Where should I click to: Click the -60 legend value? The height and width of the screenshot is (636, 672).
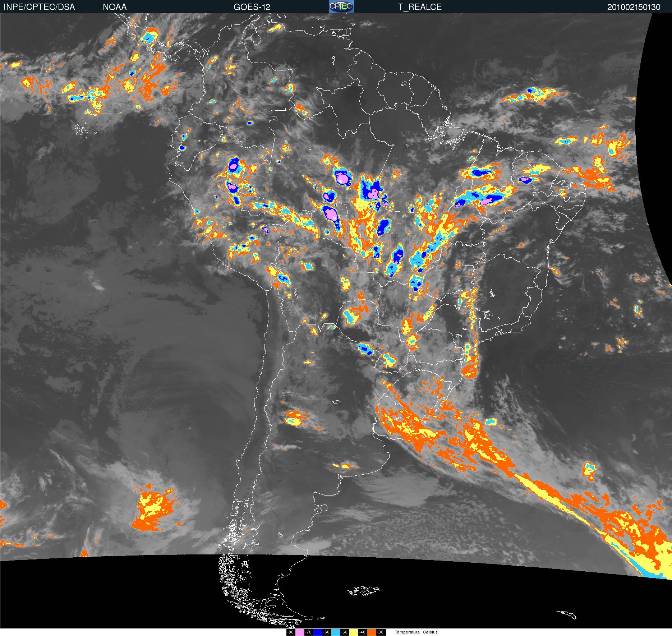[x=326, y=632]
